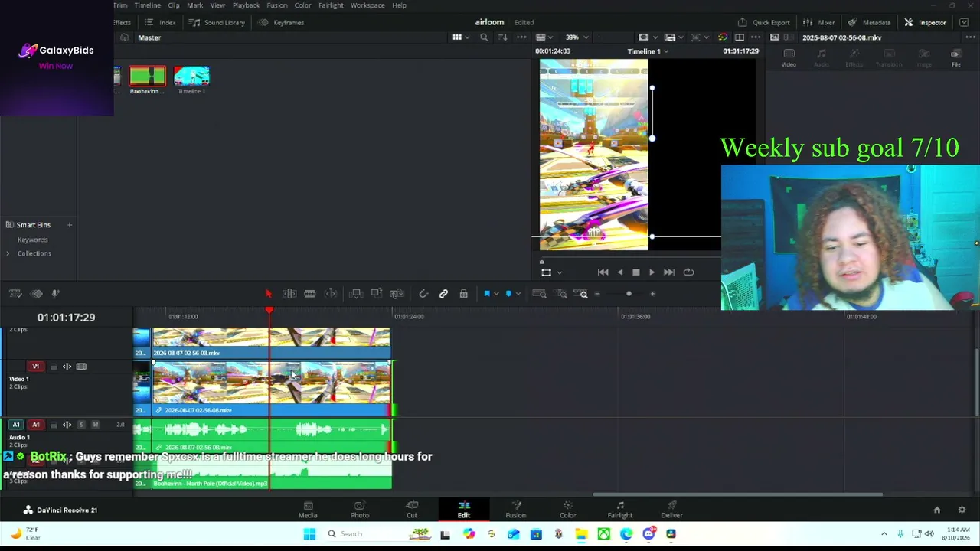
Task: Switch to the Color page
Action: pos(567,510)
